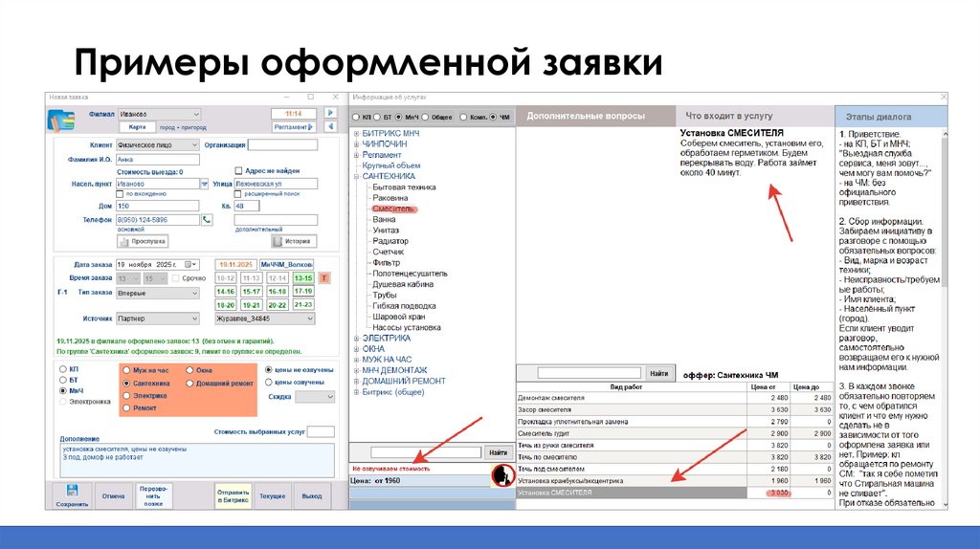Select Электрика radio in orange panel
This screenshot has height=549, width=980.
(x=126, y=395)
